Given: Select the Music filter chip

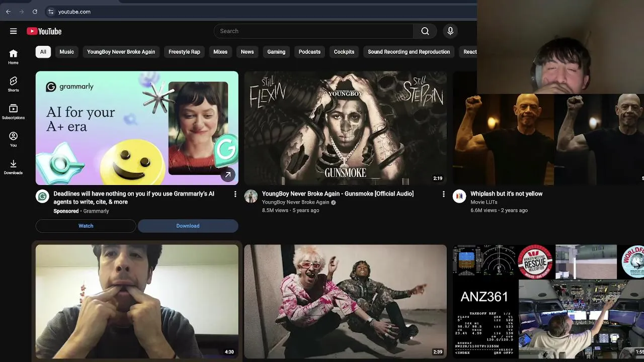Looking at the screenshot, I should [x=66, y=52].
